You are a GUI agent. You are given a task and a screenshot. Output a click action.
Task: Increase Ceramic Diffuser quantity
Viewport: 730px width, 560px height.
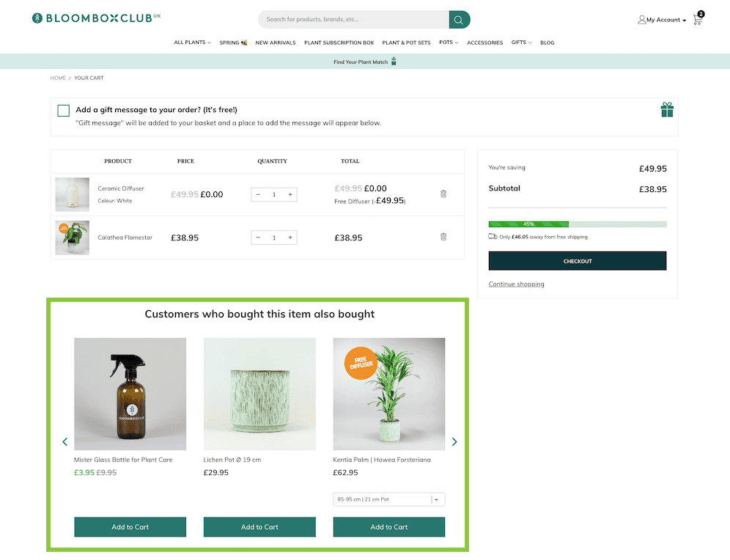(x=290, y=194)
